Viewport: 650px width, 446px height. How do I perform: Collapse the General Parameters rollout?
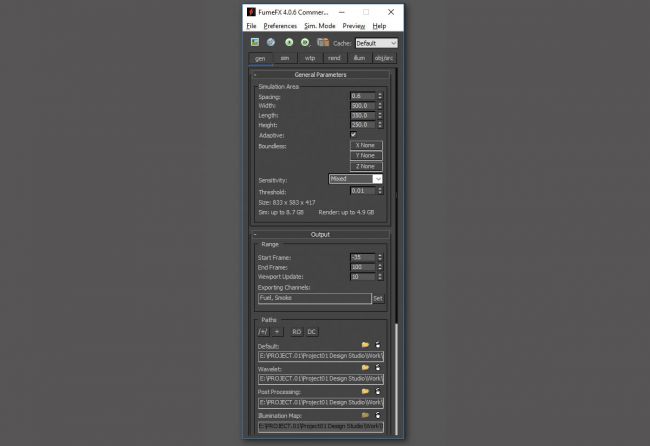click(320, 75)
